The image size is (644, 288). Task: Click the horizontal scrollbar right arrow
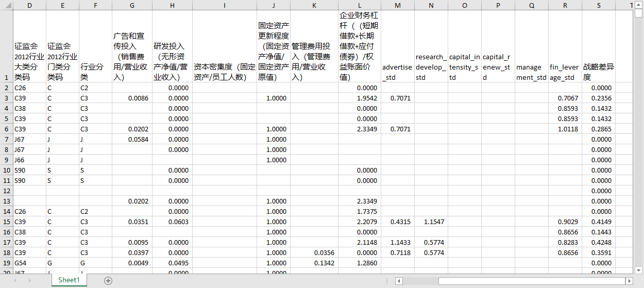point(629,281)
